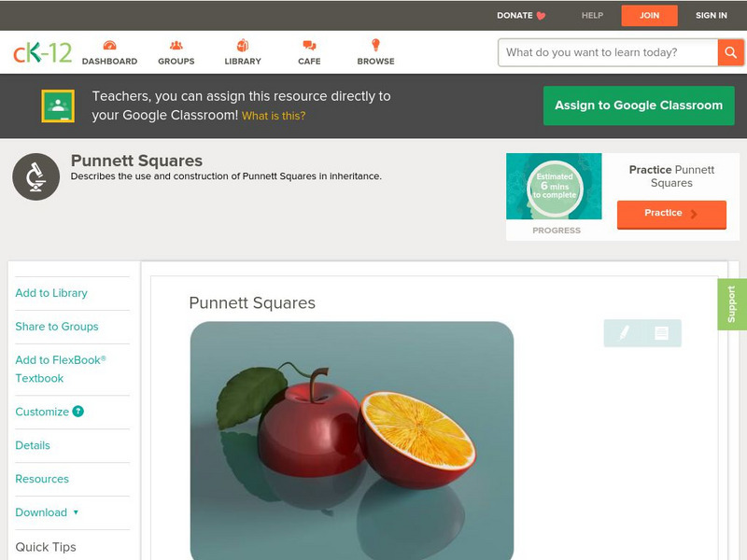This screenshot has width=747, height=560.
Task: Expand the Download dropdown arrow
Action: (76, 512)
